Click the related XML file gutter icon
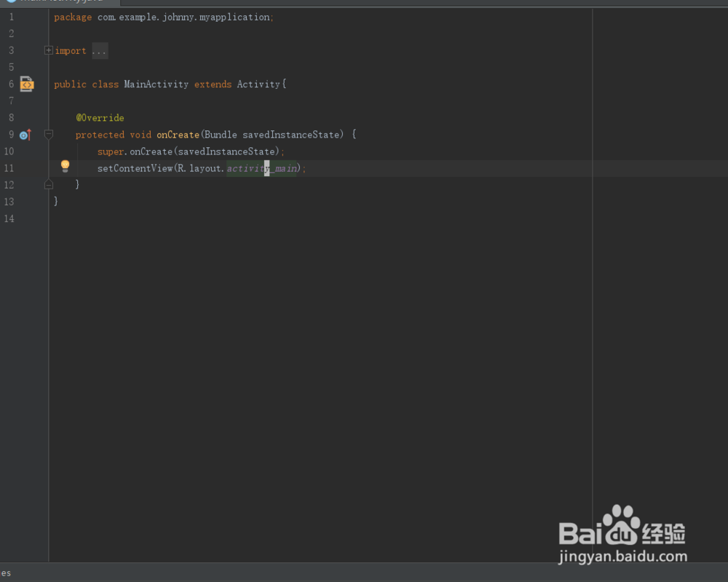The height and width of the screenshot is (582, 728). 26,84
